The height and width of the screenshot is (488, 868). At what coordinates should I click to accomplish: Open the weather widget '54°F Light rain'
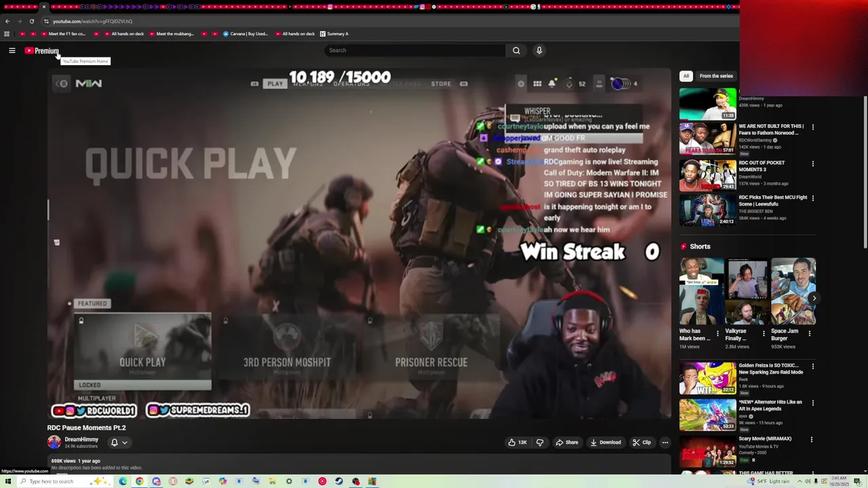pyautogui.click(x=769, y=481)
